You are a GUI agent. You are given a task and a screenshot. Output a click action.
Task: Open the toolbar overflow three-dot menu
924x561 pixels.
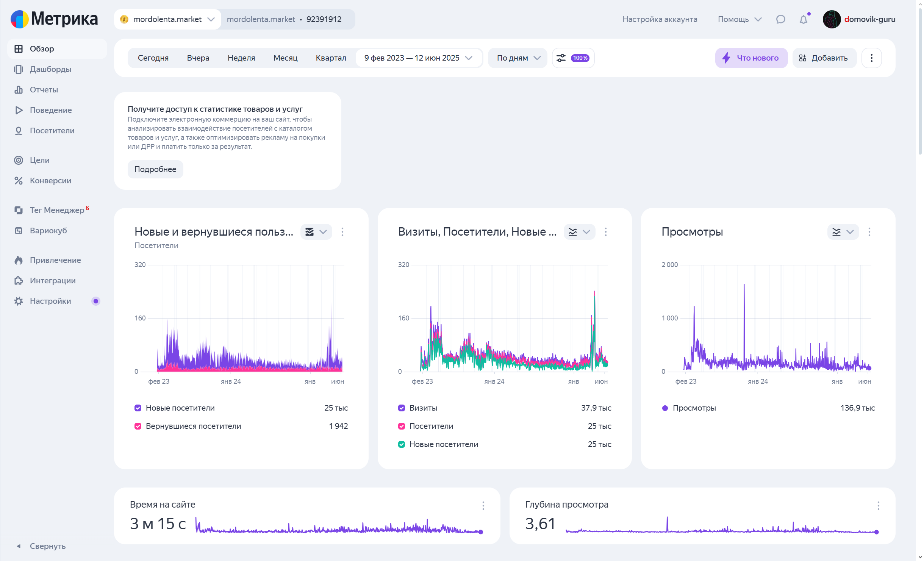pyautogui.click(x=871, y=58)
